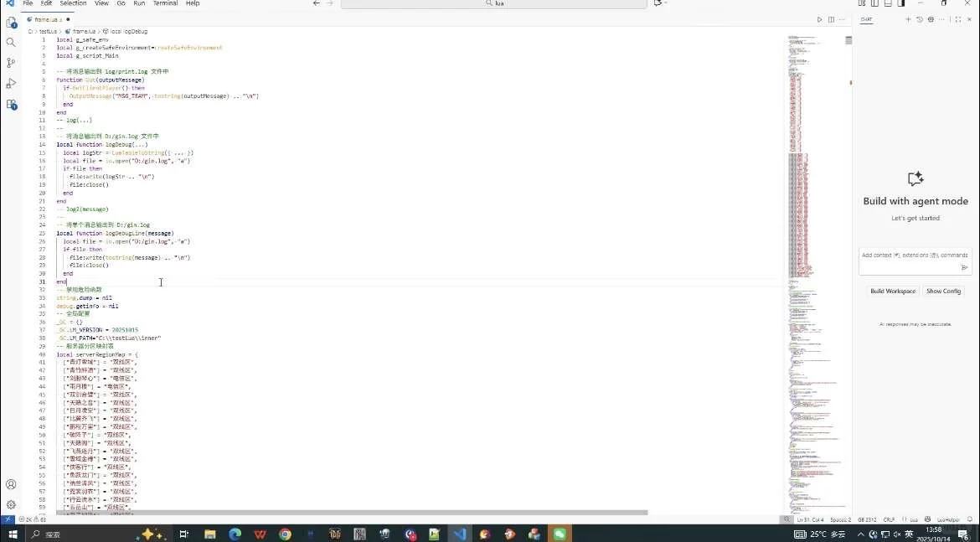The width and height of the screenshot is (980, 542).
Task: Click the Build Workspace button
Action: 893,292
